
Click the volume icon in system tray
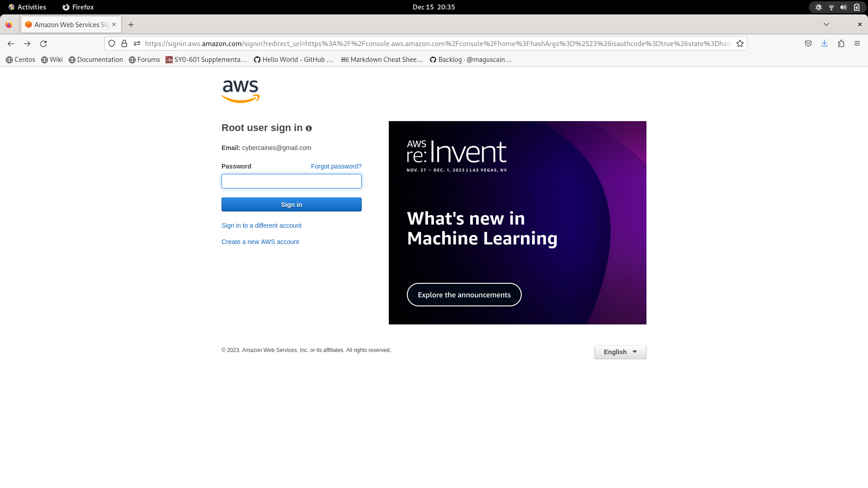click(844, 7)
